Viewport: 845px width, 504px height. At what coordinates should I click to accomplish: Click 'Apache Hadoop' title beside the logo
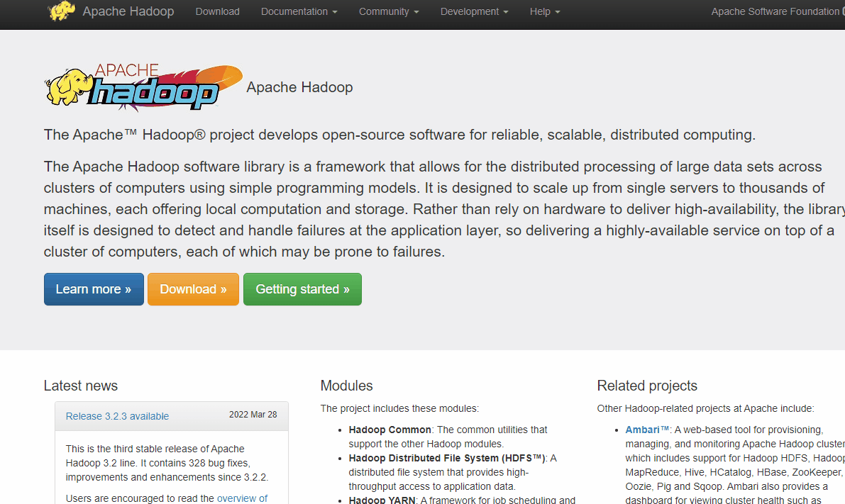[x=299, y=87]
